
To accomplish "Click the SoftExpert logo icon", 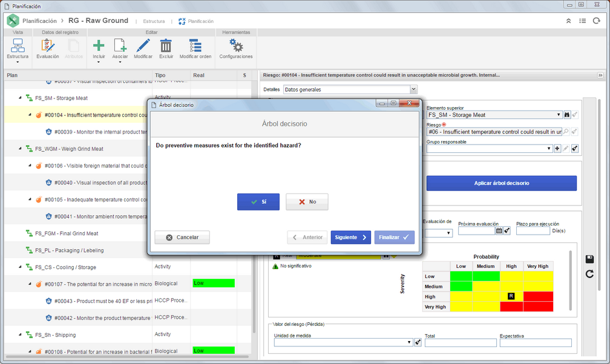I will pos(13,21).
